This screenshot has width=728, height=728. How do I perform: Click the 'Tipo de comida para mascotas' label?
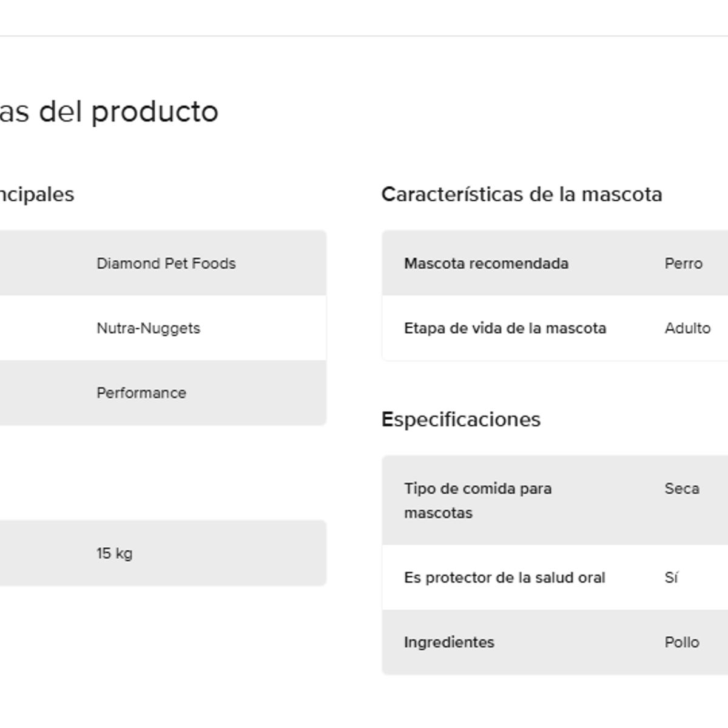click(477, 500)
